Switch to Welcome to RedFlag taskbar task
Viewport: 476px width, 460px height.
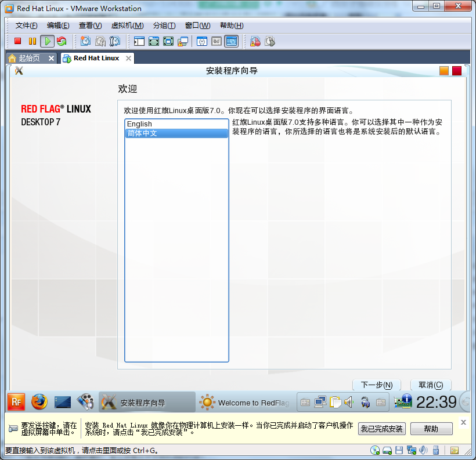pos(245,403)
